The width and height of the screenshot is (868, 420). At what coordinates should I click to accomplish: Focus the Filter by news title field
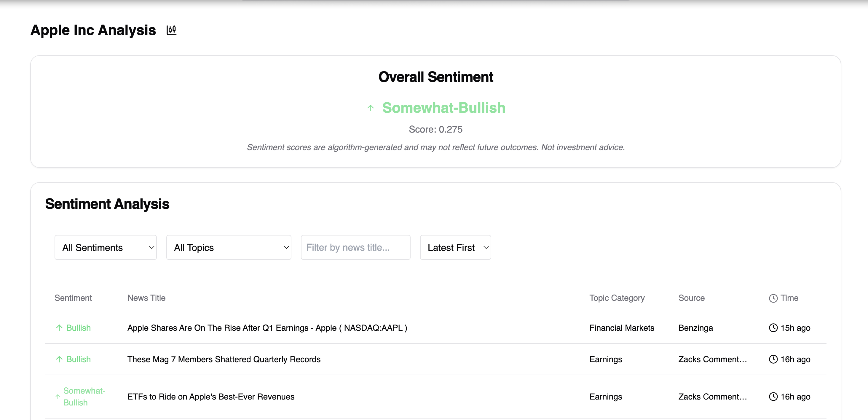pos(355,247)
